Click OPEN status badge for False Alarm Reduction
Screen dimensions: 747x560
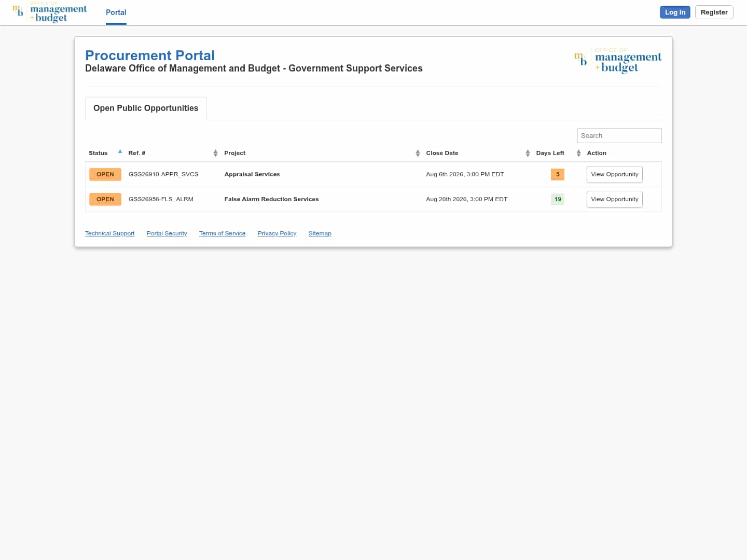[105, 199]
